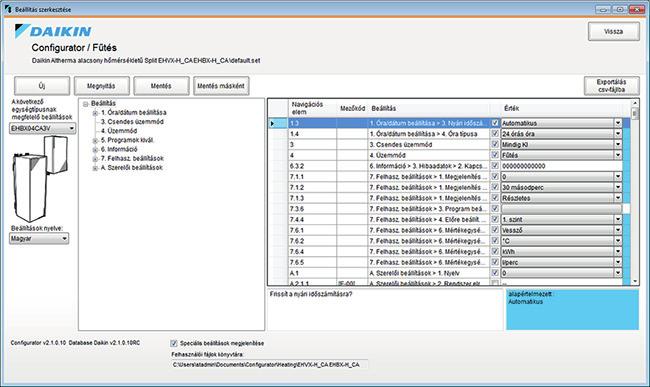
Task: Expand the 5. Programok kivál. node
Action: [95, 140]
